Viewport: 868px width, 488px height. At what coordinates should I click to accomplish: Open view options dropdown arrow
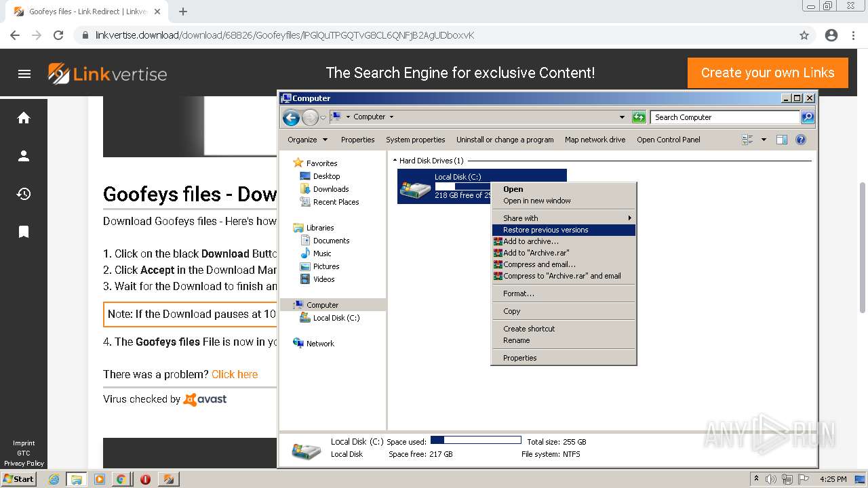(764, 140)
